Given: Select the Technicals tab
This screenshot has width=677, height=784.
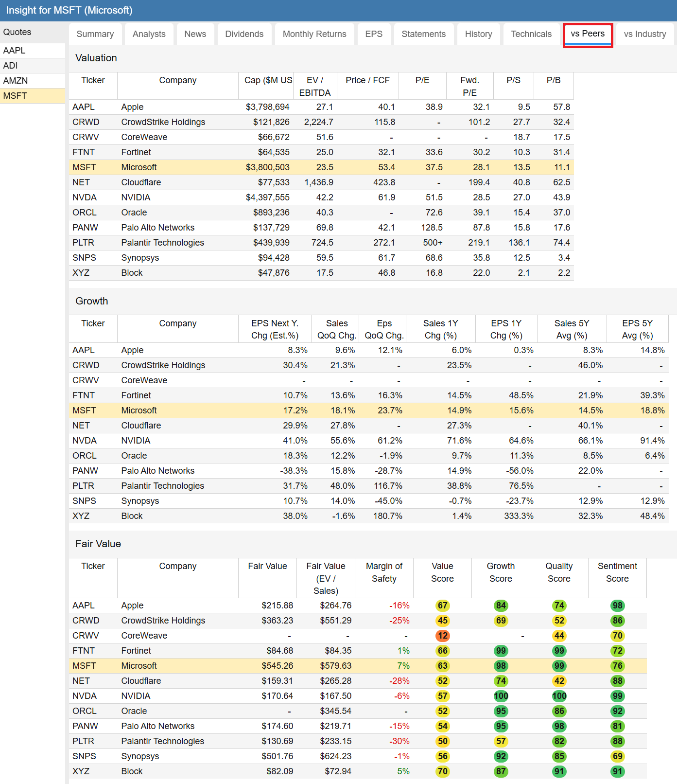Looking at the screenshot, I should 531,34.
